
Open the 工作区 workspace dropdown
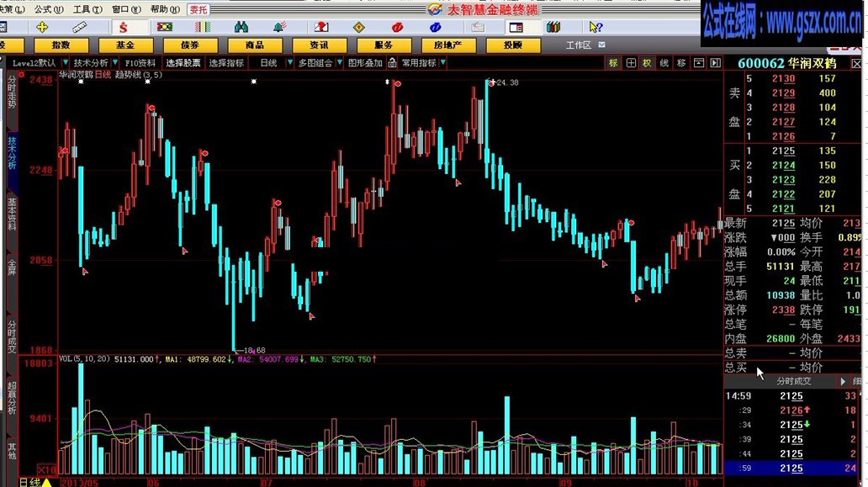[601, 45]
